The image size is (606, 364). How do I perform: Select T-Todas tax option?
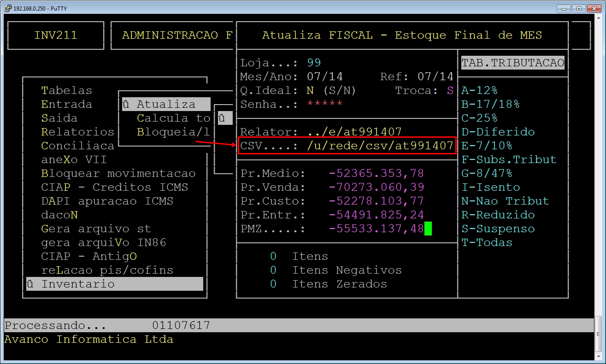(487, 242)
